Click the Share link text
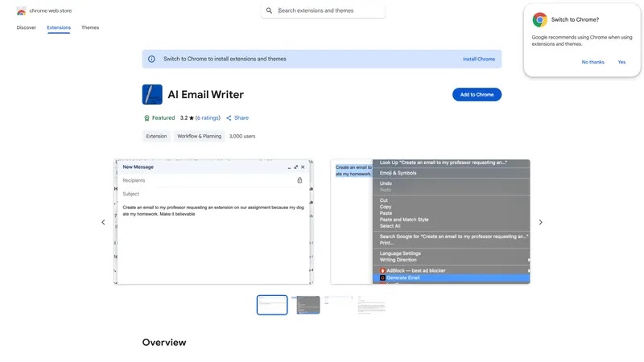This screenshot has width=644, height=362. point(242,117)
